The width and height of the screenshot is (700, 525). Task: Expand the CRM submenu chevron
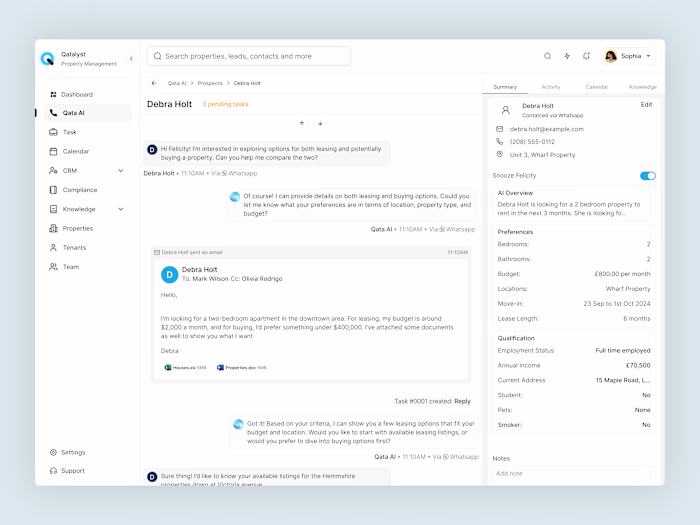pyautogui.click(x=121, y=171)
